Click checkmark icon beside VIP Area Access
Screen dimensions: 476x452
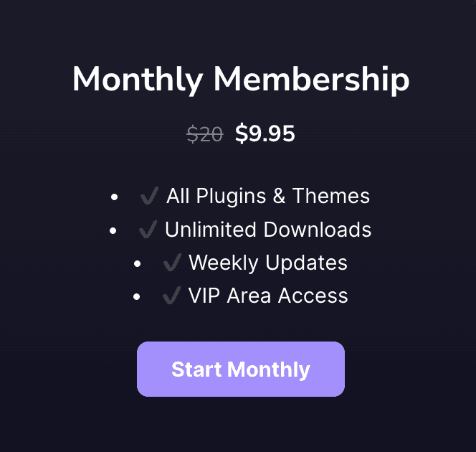coord(172,296)
